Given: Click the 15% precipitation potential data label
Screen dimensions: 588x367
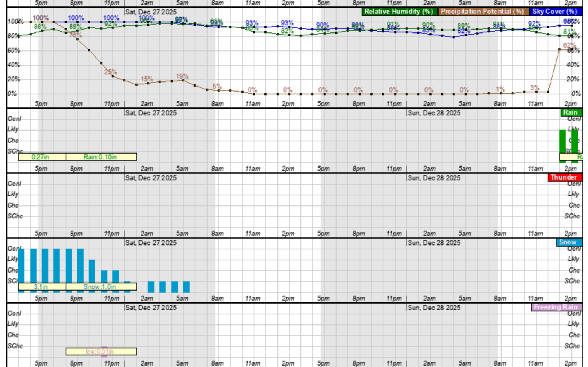Looking at the screenshot, I should pos(147,79).
